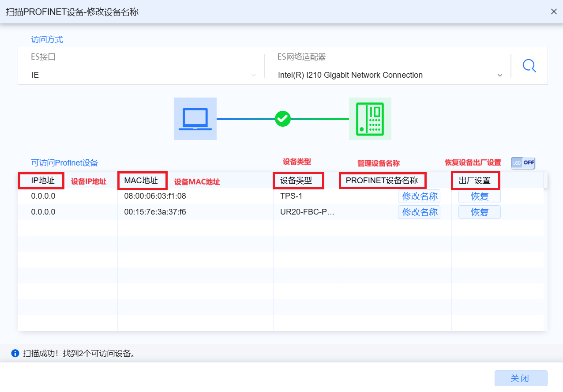Image resolution: width=563 pixels, height=392 pixels.
Task: Expand the ES网络适配器 adapter dropdown
Action: 390,75
